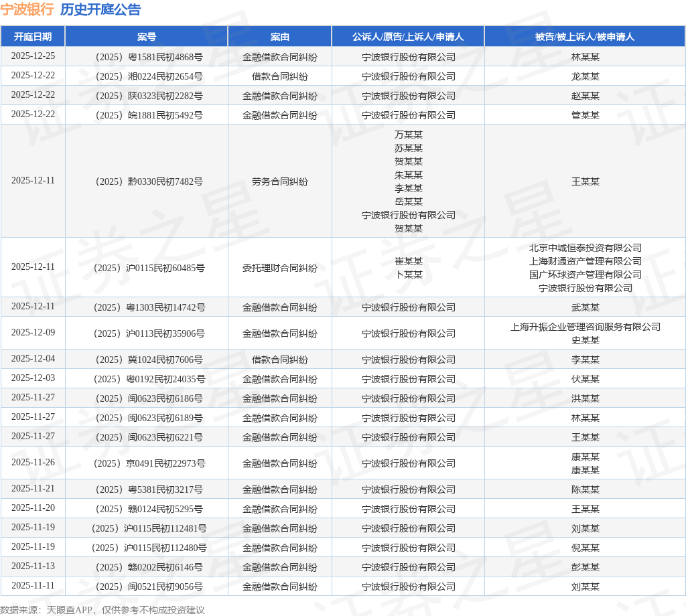Image resolution: width=686 pixels, height=616 pixels.
Task: Click the date 2025-12-09
Action: tap(33, 332)
